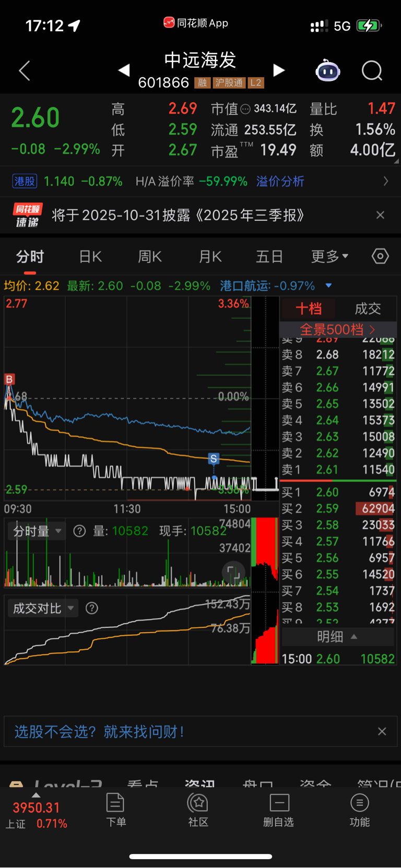Switch order book to 成交

click(x=368, y=308)
